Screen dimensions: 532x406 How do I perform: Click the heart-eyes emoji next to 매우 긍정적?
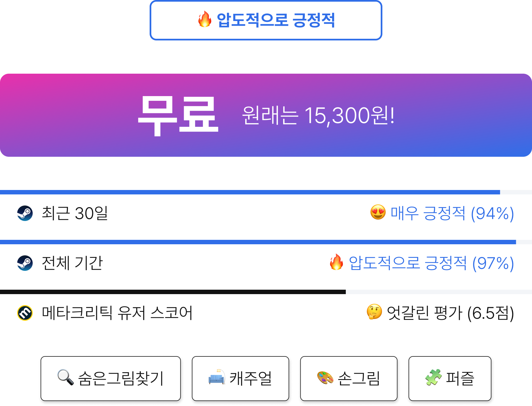[378, 212]
